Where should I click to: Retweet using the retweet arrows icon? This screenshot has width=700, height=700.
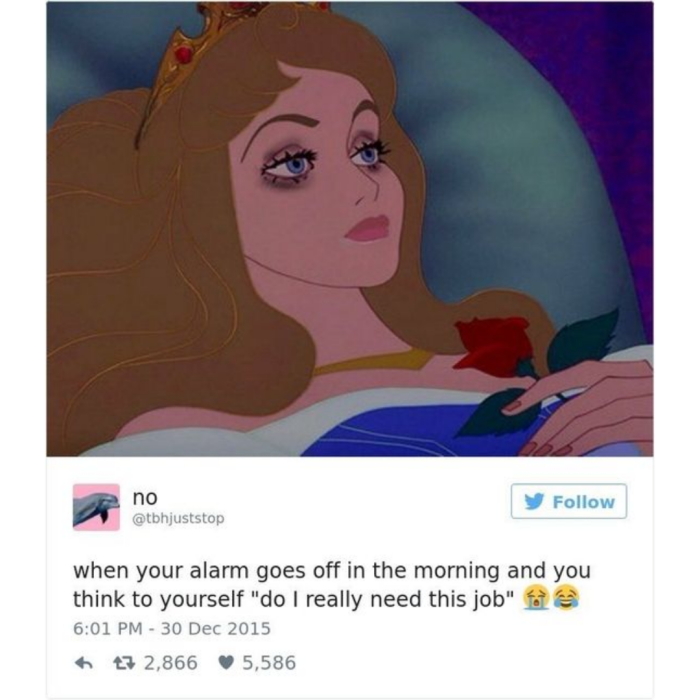124,663
